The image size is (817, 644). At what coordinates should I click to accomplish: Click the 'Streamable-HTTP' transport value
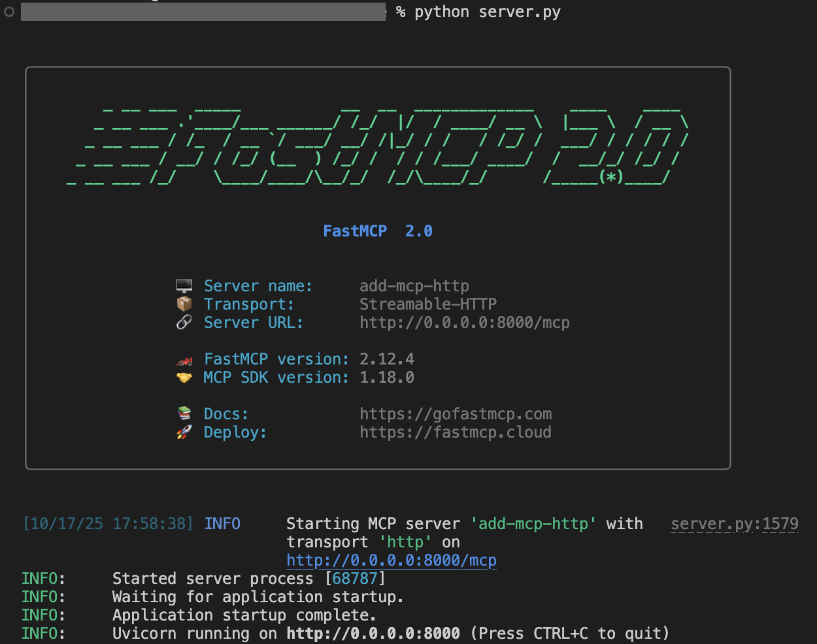coord(428,304)
